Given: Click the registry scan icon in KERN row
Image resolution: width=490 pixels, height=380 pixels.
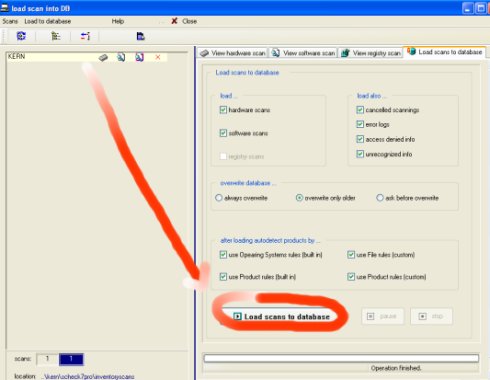Looking at the screenshot, I should (x=139, y=57).
